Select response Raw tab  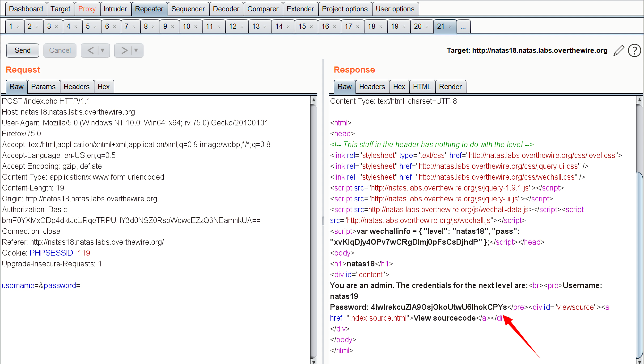coord(345,87)
